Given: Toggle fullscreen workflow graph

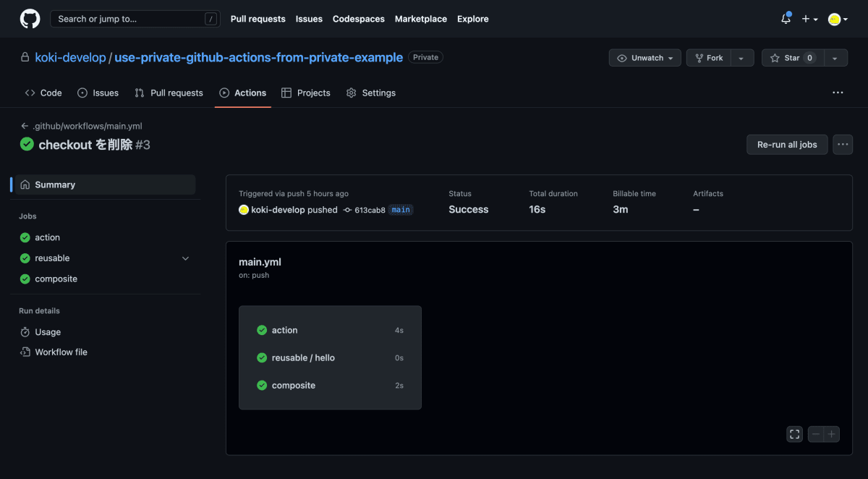Looking at the screenshot, I should click(x=795, y=434).
